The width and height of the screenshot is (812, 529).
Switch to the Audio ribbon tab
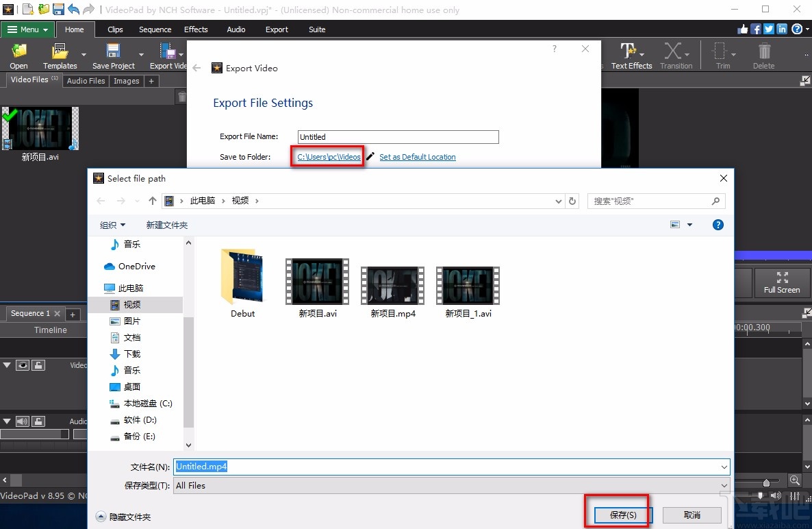tap(236, 29)
